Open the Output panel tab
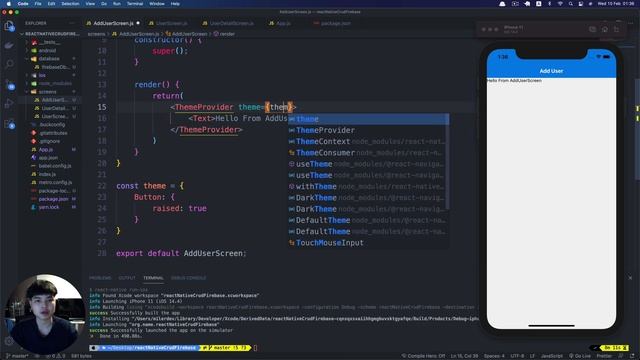Screen dimensions: 640x360 coord(127,278)
